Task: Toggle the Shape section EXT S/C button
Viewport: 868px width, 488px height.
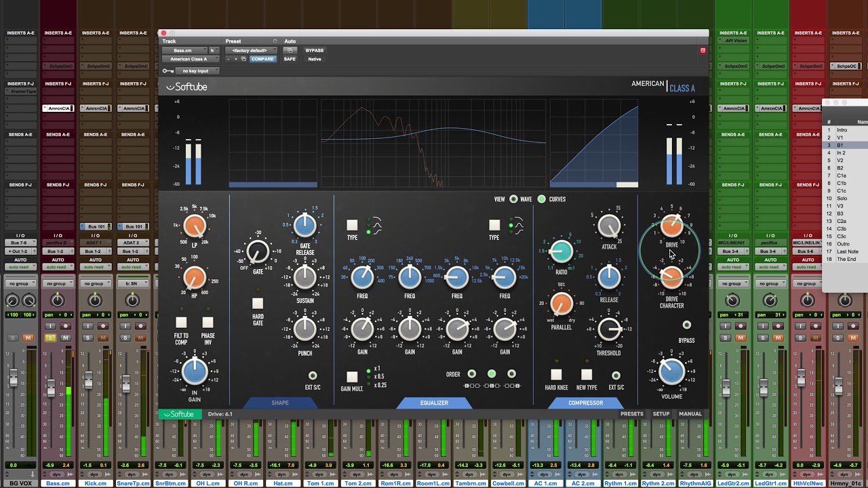Action: coord(313,375)
